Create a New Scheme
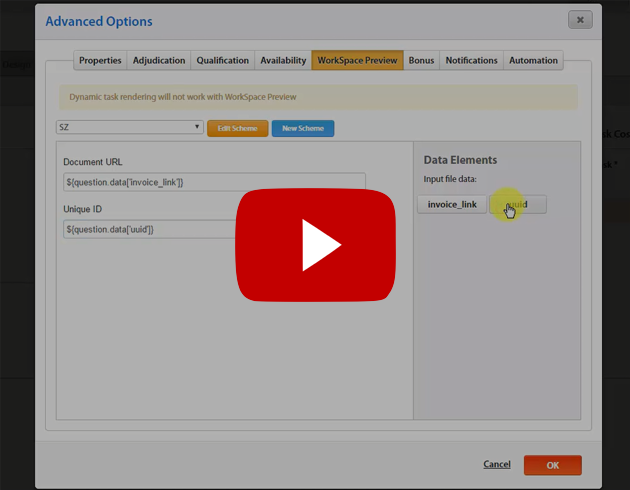The height and width of the screenshot is (490, 630). (x=303, y=129)
